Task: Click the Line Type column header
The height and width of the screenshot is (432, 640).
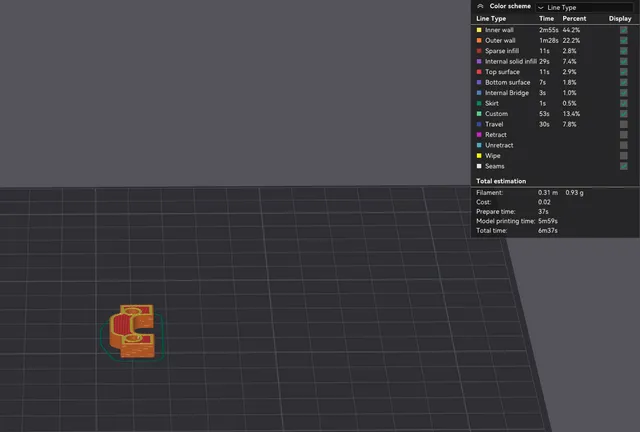Action: [x=491, y=18]
